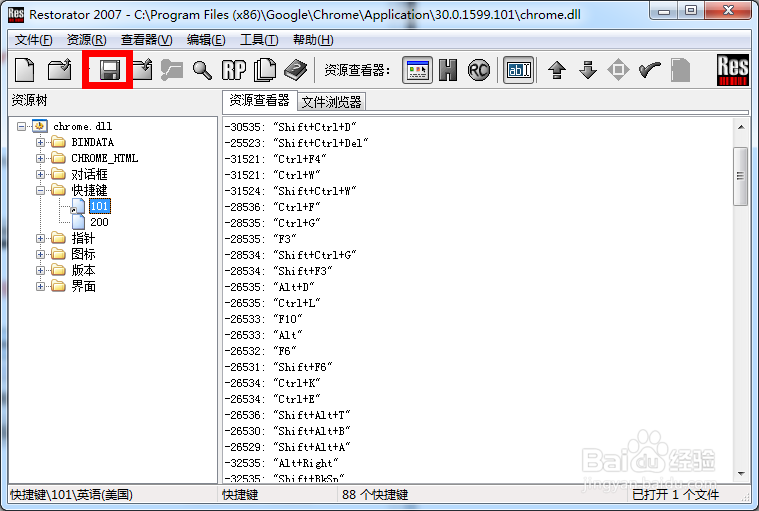
Task: Click the "Alt+Right" shortcut line
Action: point(281,463)
